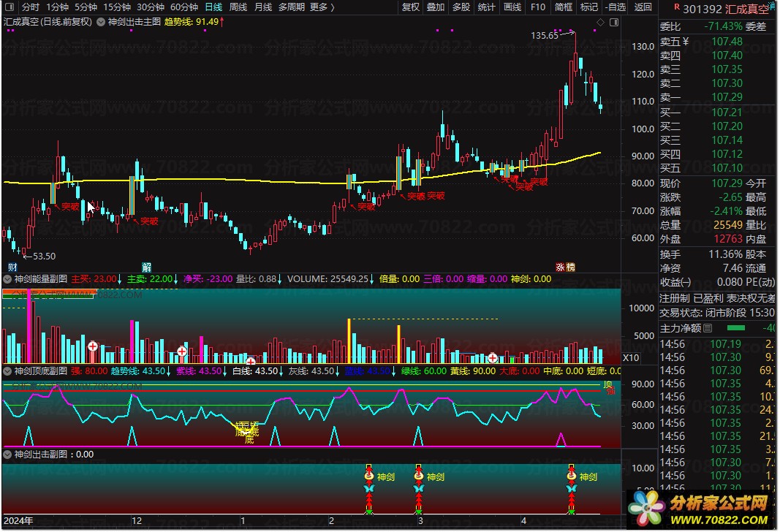This screenshot has height=532, width=780.
Task: Open the 多周期 multi-period selector
Action: click(x=292, y=7)
